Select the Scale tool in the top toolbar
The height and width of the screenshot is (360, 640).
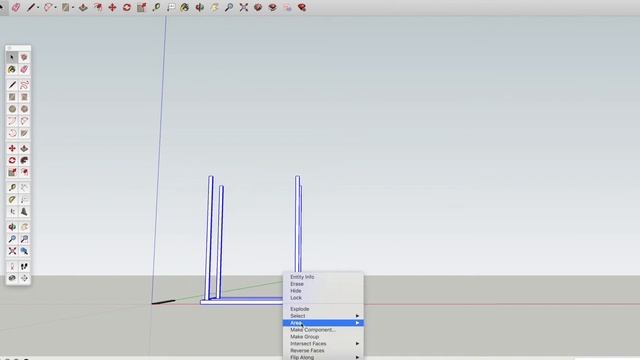[142, 7]
